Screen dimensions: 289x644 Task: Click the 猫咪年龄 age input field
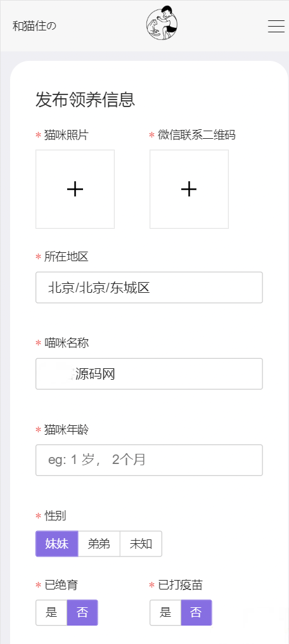pyautogui.click(x=149, y=460)
